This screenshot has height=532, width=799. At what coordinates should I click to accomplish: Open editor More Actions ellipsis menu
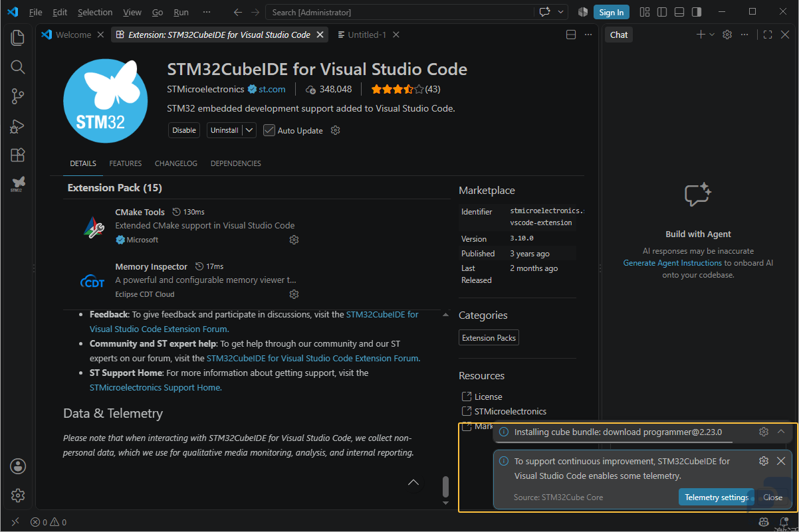click(588, 35)
